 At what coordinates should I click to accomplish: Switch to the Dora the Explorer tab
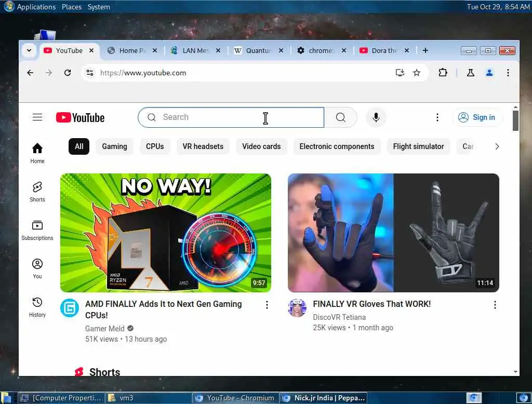coord(384,50)
